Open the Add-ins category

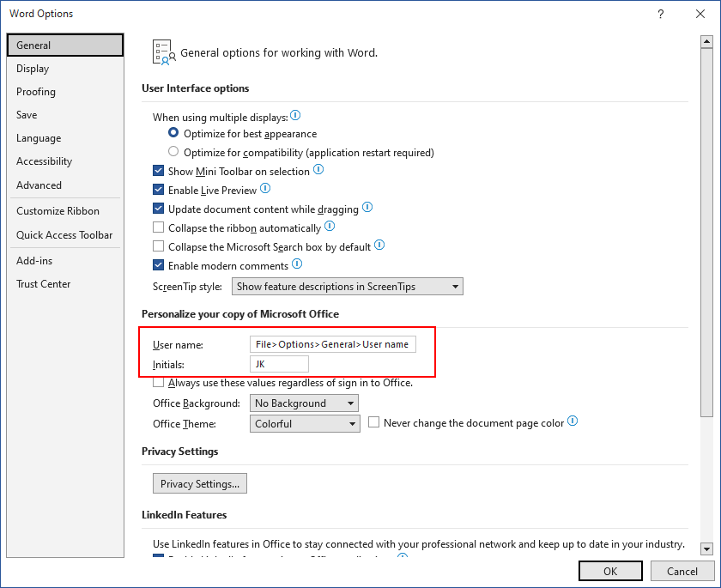(65, 261)
